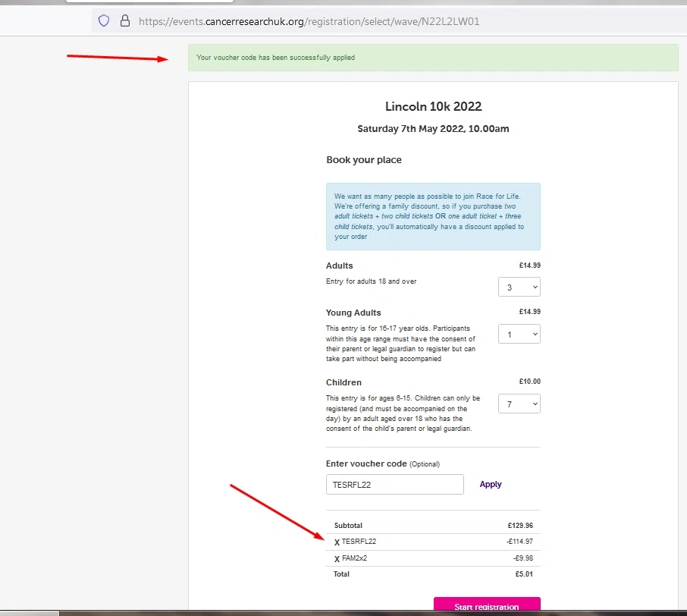This screenshot has height=616, width=687.
Task: Open the Children quantity dropdown
Action: [519, 404]
